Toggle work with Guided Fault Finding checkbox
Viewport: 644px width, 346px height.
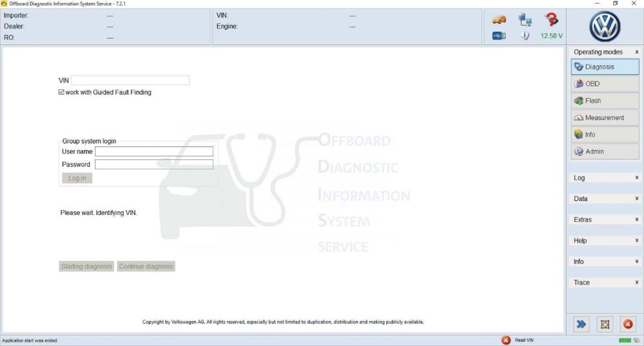(x=61, y=92)
